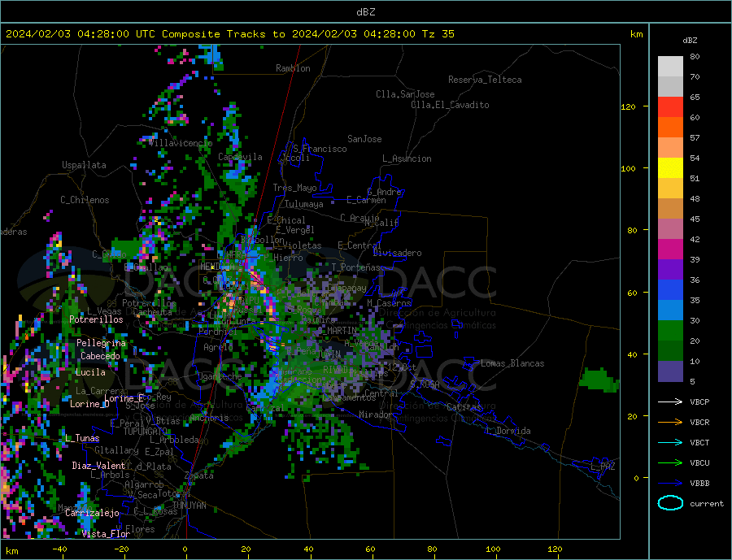The image size is (732, 560).
Task: Click the L_Dormida map label
Action: pos(509,431)
